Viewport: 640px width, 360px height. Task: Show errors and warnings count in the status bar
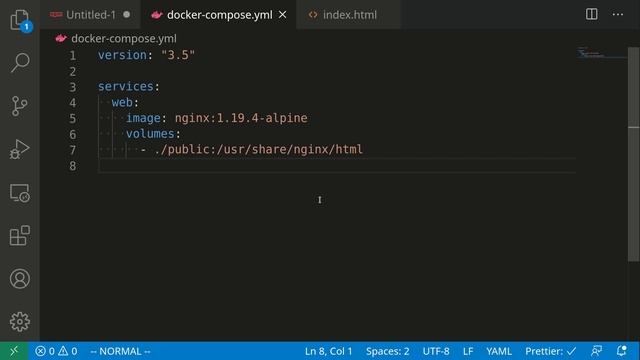click(x=56, y=351)
